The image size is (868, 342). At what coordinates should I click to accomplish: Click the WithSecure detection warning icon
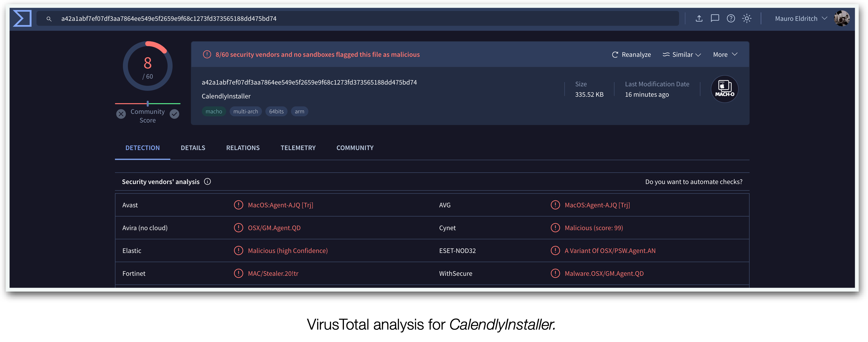pyautogui.click(x=555, y=273)
